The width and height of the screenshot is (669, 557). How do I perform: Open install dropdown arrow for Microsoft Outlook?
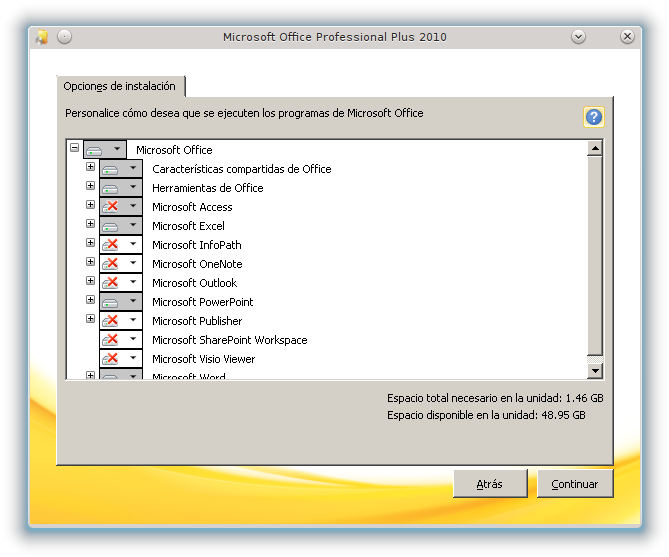click(133, 282)
